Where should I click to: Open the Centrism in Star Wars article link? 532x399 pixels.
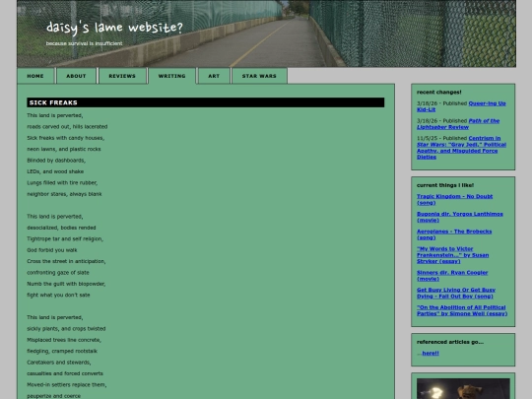(x=461, y=148)
